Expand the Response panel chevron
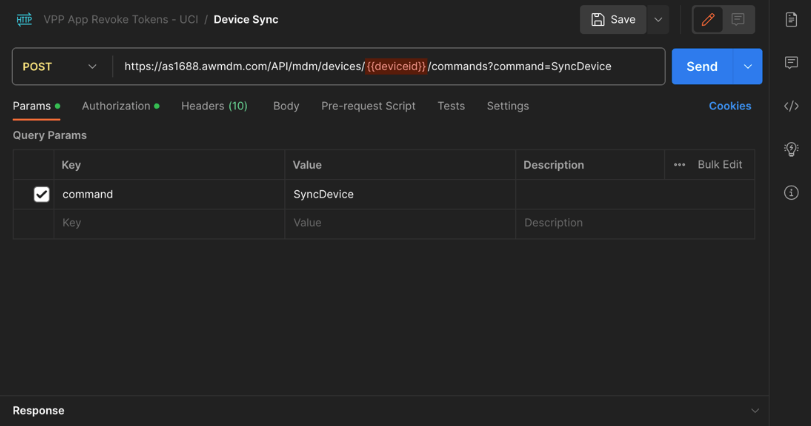Image resolution: width=811 pixels, height=426 pixels. coord(754,411)
